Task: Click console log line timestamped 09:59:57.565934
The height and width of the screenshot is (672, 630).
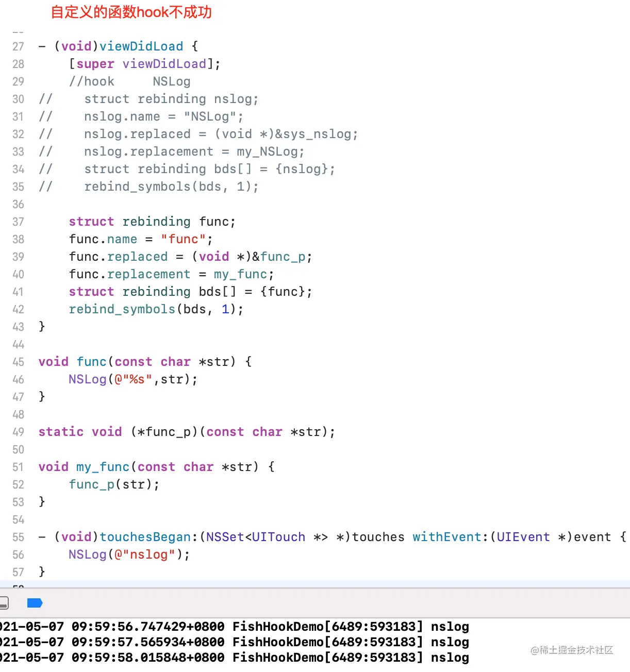Action: tap(235, 642)
